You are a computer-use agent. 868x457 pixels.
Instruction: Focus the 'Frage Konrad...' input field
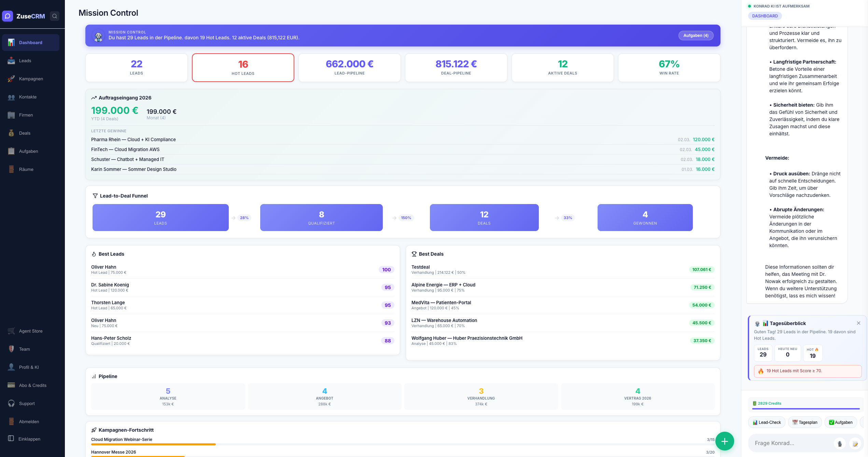792,443
